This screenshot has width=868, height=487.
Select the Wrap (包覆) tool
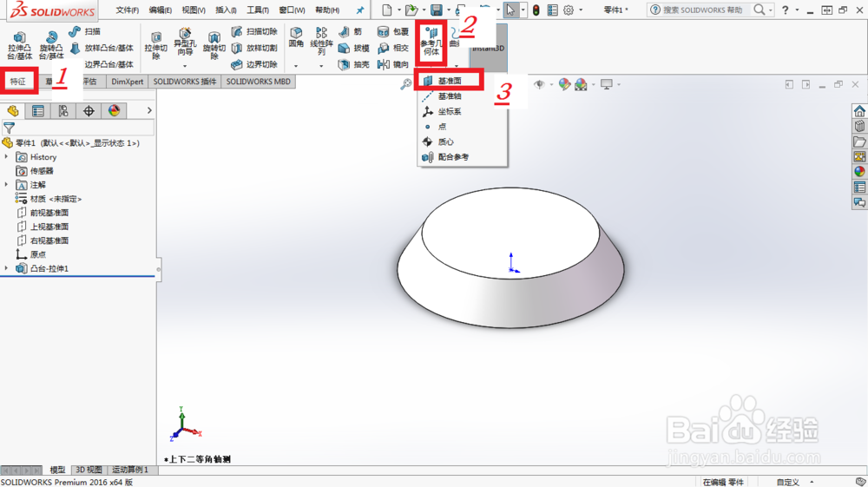click(392, 31)
